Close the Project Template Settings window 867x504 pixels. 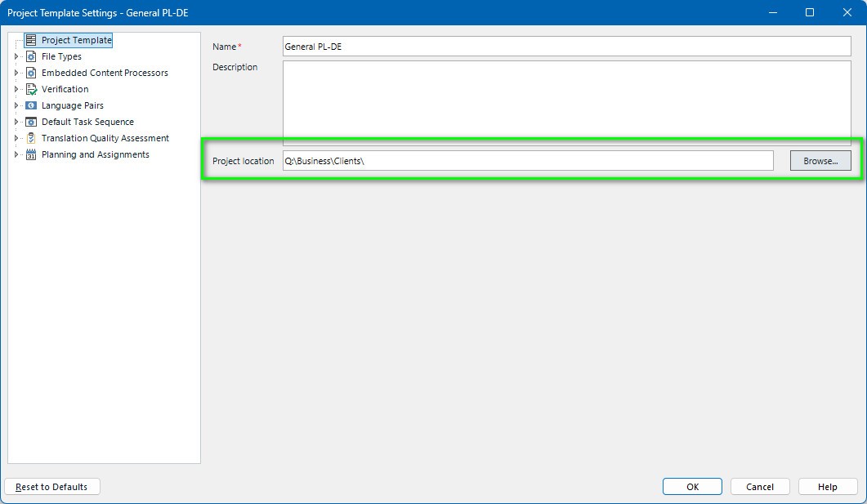[847, 12]
